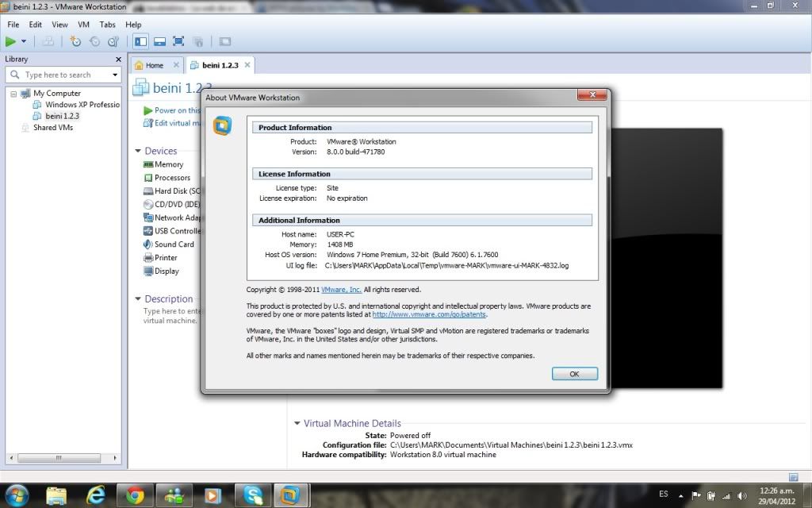812x508 pixels.
Task: Click the Display device icon
Action: [148, 271]
